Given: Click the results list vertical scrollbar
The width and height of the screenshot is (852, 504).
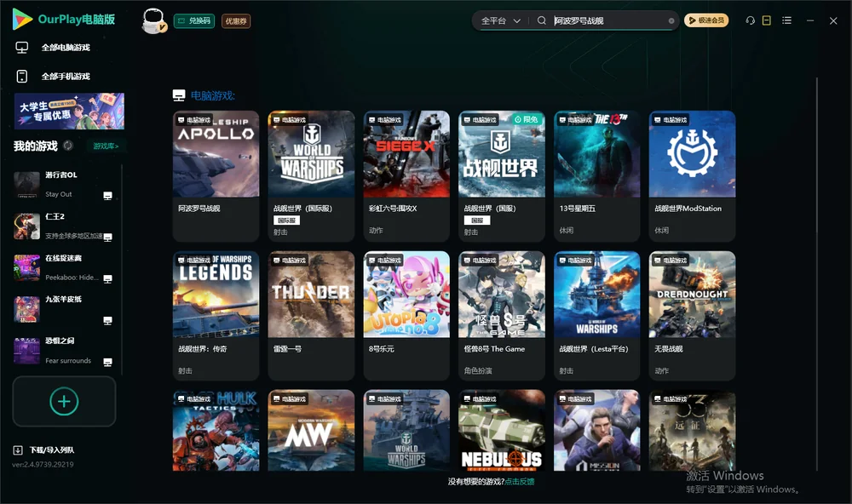Looking at the screenshot, I should (817, 274).
